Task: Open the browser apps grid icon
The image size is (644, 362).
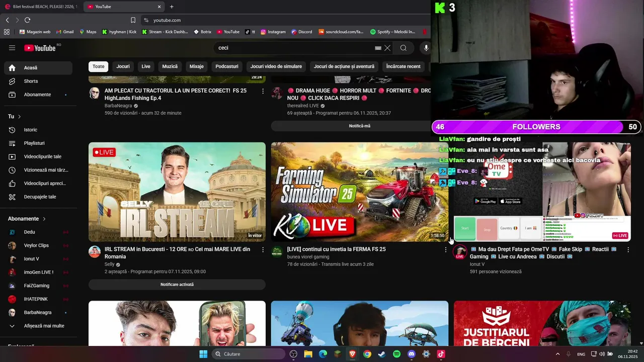Action: [7, 32]
